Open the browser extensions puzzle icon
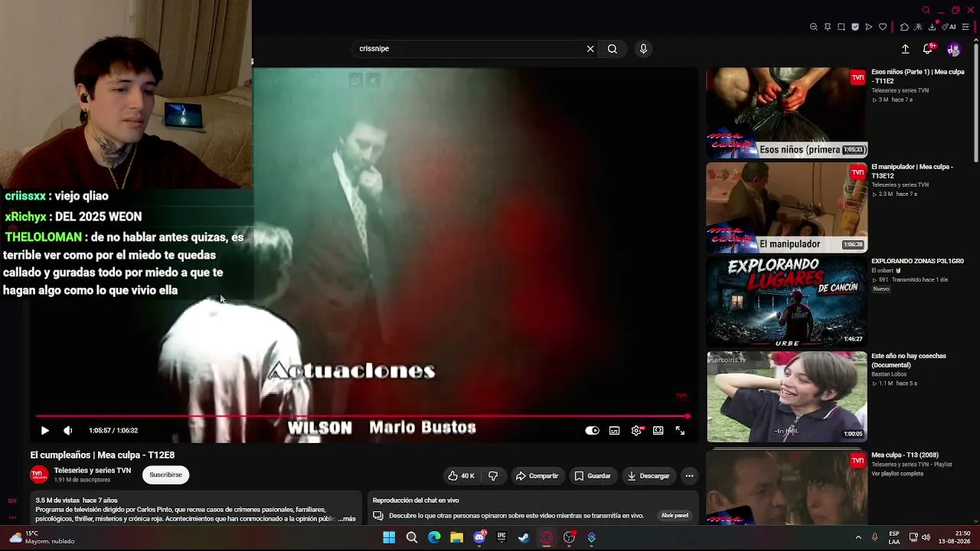Image resolution: width=980 pixels, height=551 pixels. click(x=904, y=27)
